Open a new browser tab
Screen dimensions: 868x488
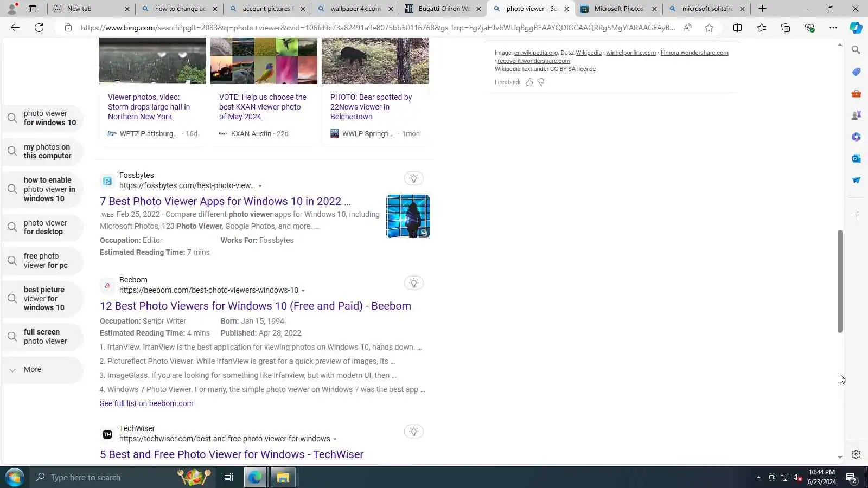click(762, 9)
